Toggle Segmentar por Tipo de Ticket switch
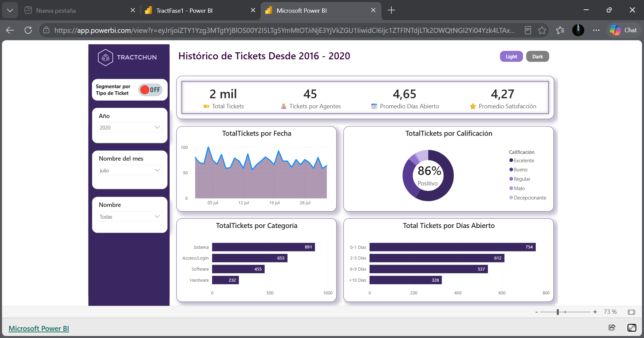This screenshot has width=644, height=338. 151,90
